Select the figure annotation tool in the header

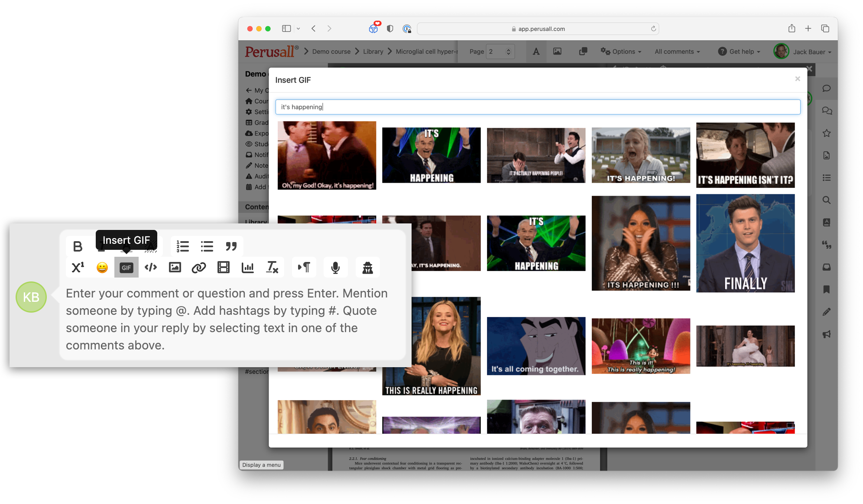point(558,52)
